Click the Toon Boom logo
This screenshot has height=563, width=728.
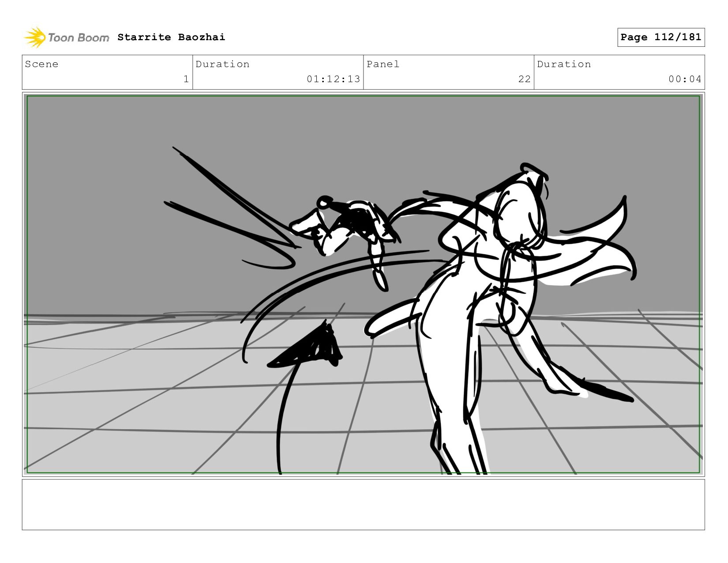66,38
